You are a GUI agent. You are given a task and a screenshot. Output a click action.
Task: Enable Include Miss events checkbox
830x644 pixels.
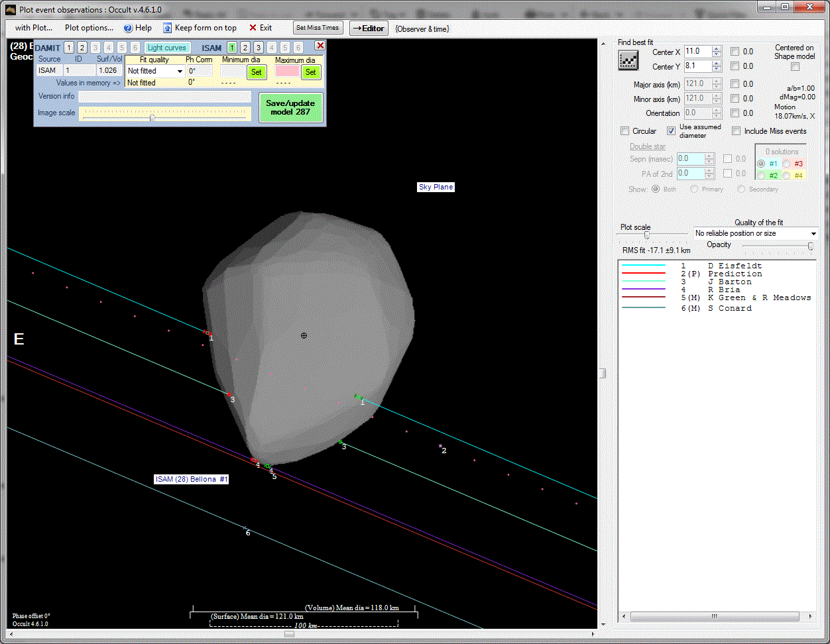736,131
